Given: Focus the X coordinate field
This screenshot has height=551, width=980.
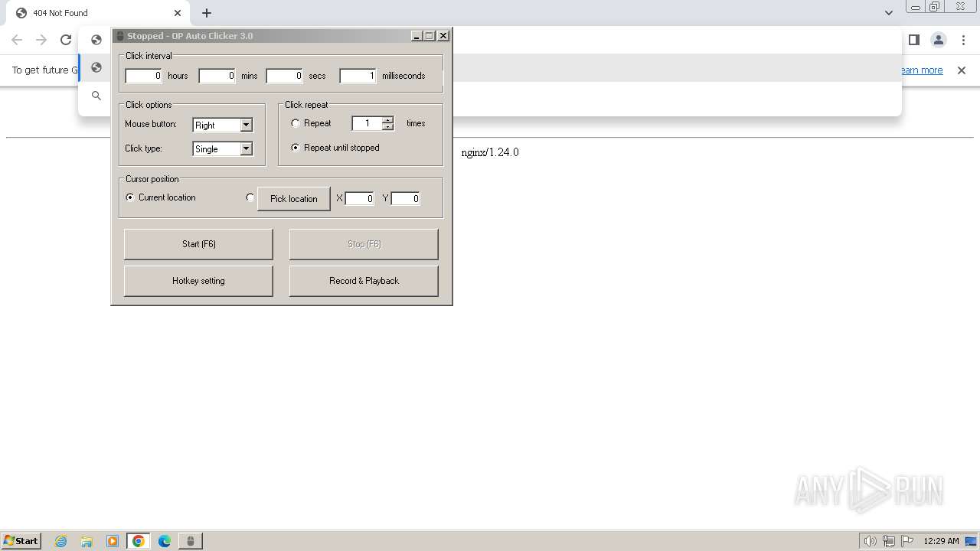Looking at the screenshot, I should pyautogui.click(x=360, y=198).
